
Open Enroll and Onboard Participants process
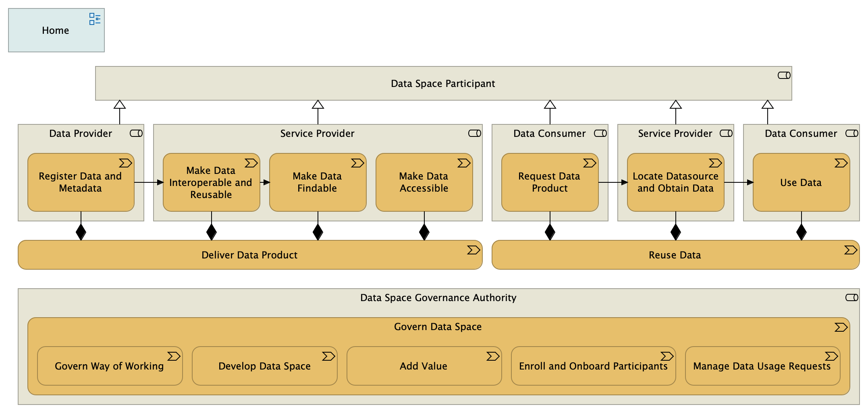click(593, 366)
